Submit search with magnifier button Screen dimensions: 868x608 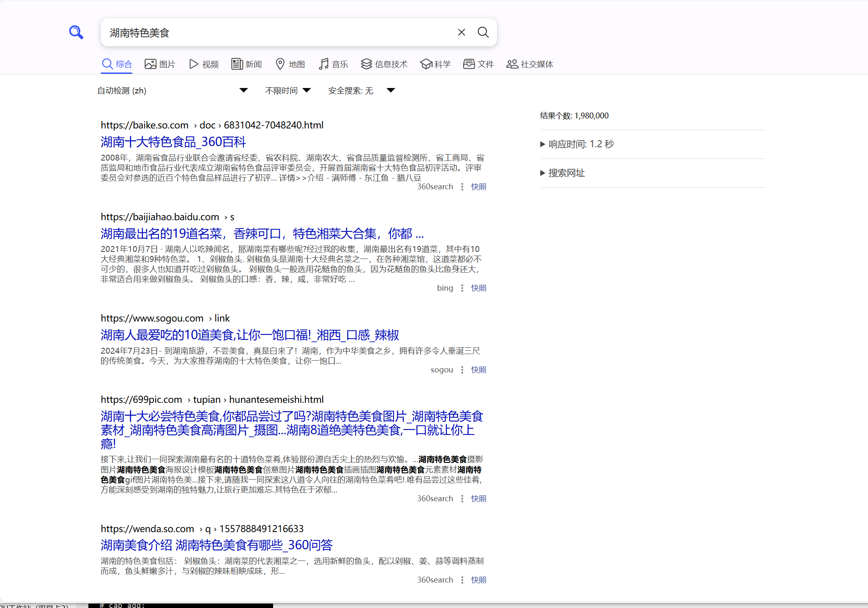pyautogui.click(x=483, y=32)
